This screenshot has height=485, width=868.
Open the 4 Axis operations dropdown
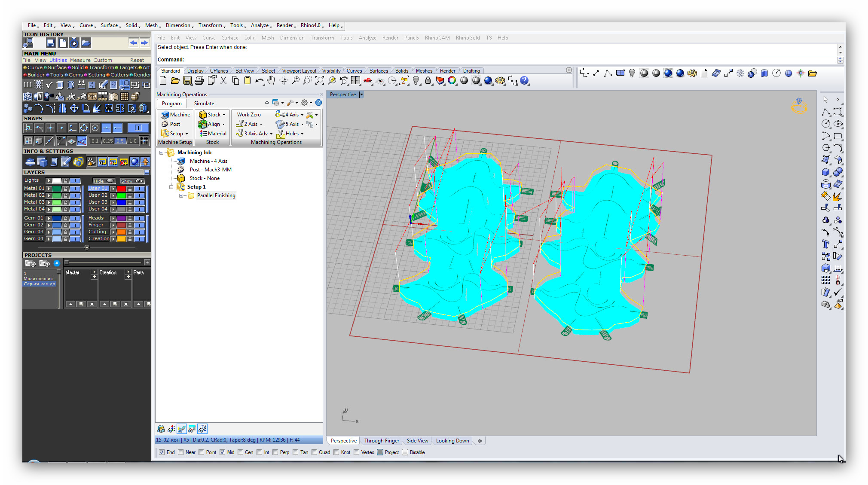[302, 115]
